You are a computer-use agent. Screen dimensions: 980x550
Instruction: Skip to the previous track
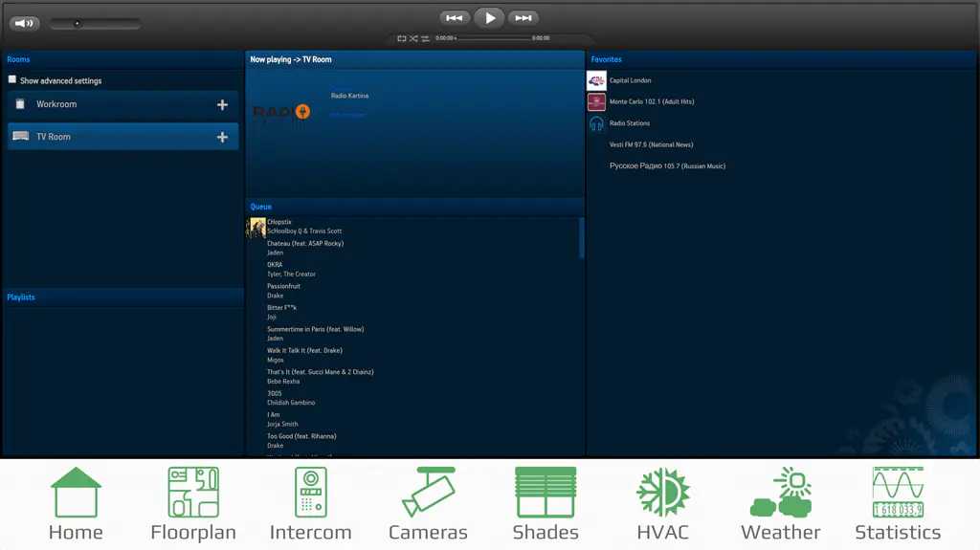pos(455,18)
